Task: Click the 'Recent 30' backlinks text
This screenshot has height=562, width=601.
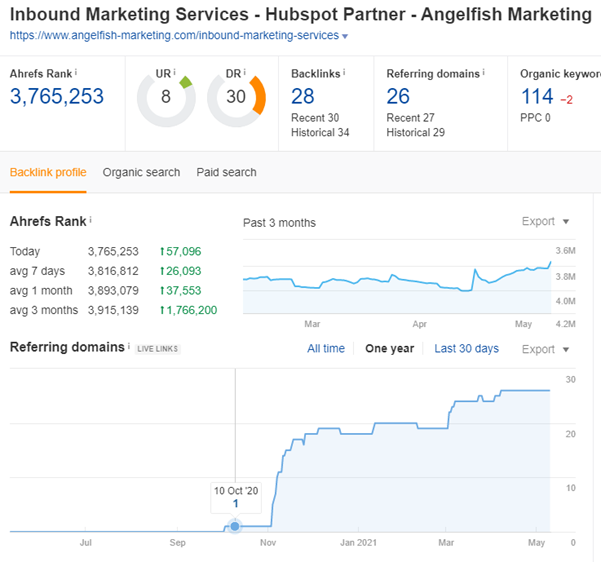Action: 315,118
